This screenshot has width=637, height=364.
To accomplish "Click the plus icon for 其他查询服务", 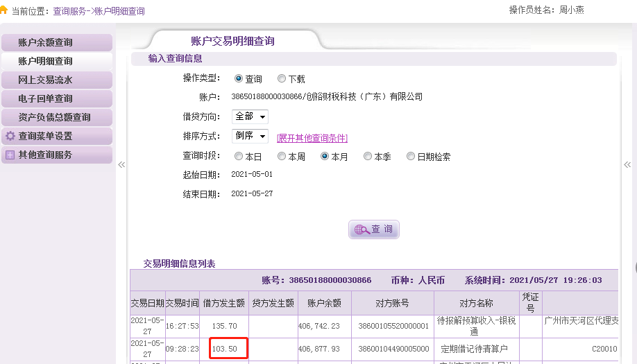I will 10,155.
